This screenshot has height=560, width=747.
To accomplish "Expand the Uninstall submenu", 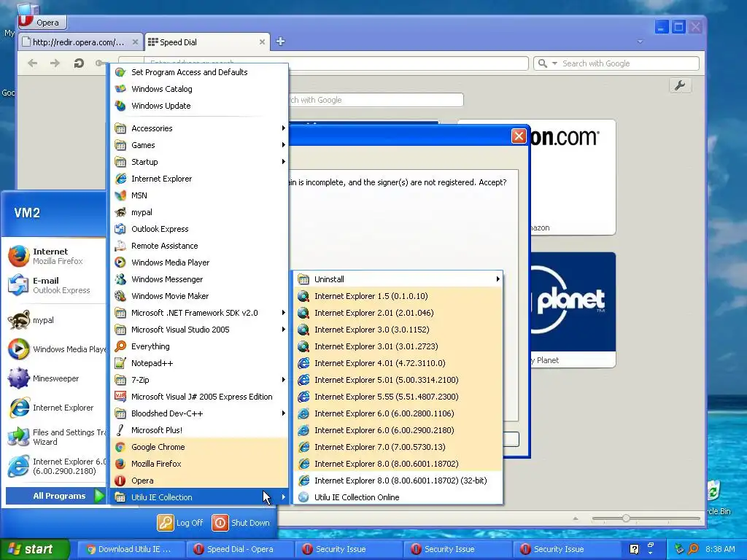I will 398,279.
